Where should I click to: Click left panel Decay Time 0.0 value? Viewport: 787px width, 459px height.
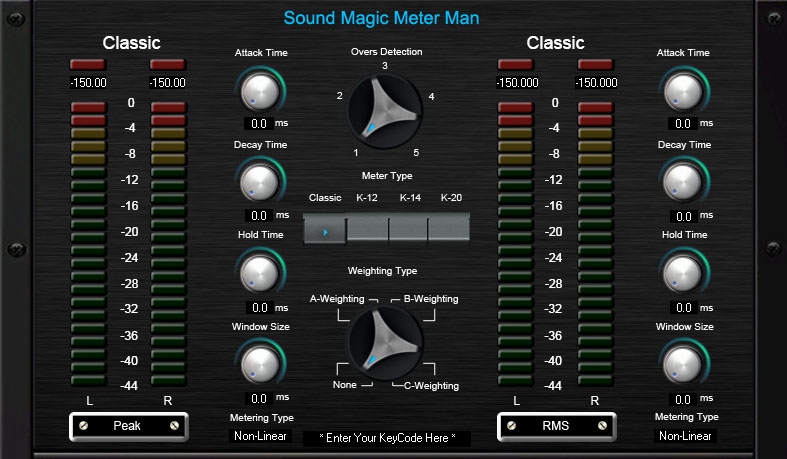(x=259, y=216)
